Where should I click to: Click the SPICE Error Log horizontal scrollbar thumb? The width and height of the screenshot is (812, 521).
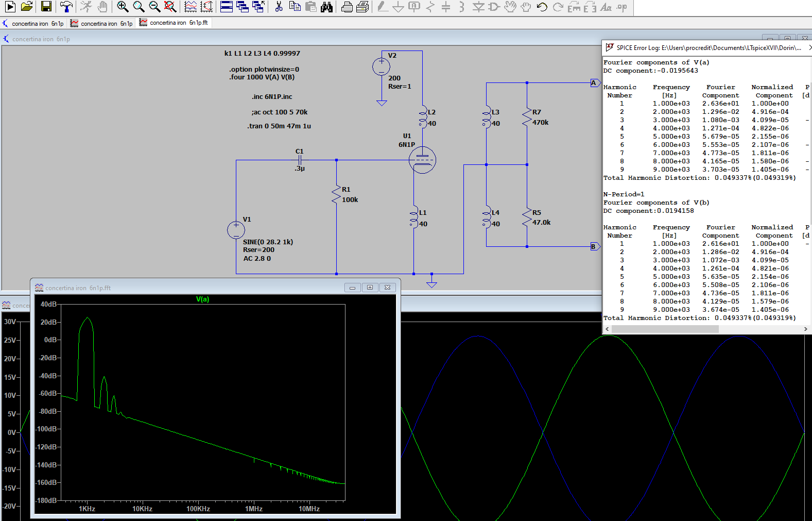pyautogui.click(x=665, y=329)
